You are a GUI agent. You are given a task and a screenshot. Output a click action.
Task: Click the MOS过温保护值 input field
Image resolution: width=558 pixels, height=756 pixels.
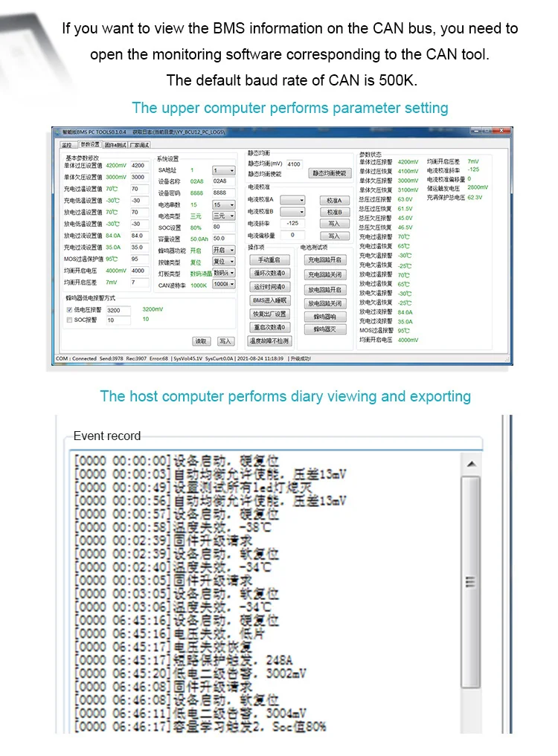(138, 259)
